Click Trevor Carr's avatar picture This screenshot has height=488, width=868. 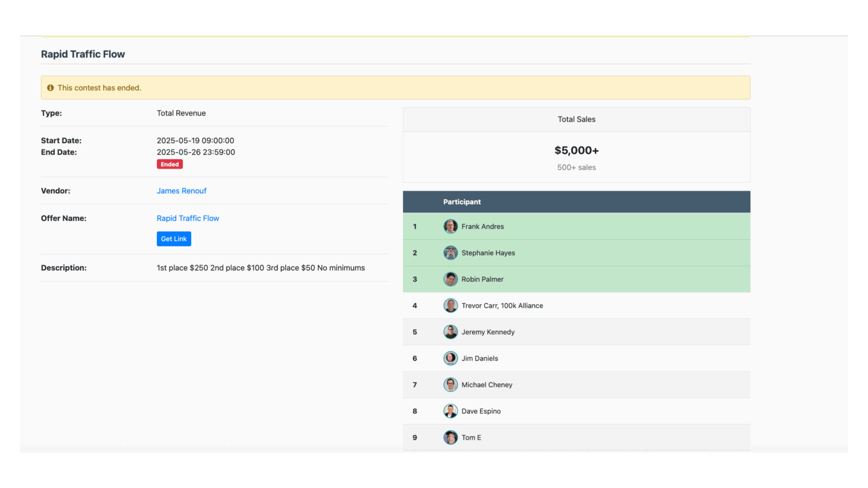450,305
